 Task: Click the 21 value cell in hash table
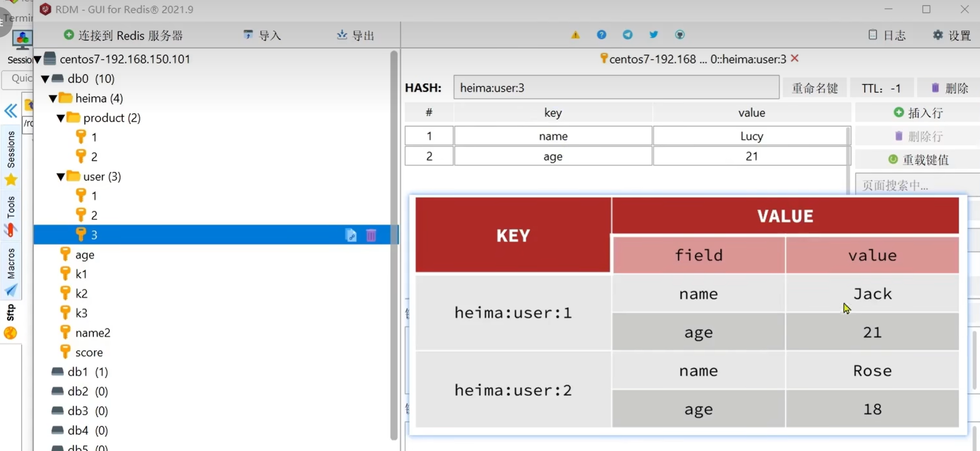click(x=752, y=156)
